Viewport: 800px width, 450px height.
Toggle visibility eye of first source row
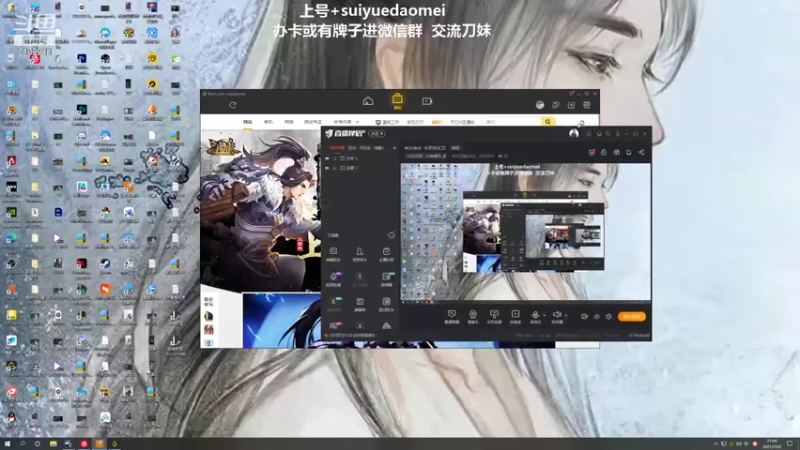(x=328, y=159)
